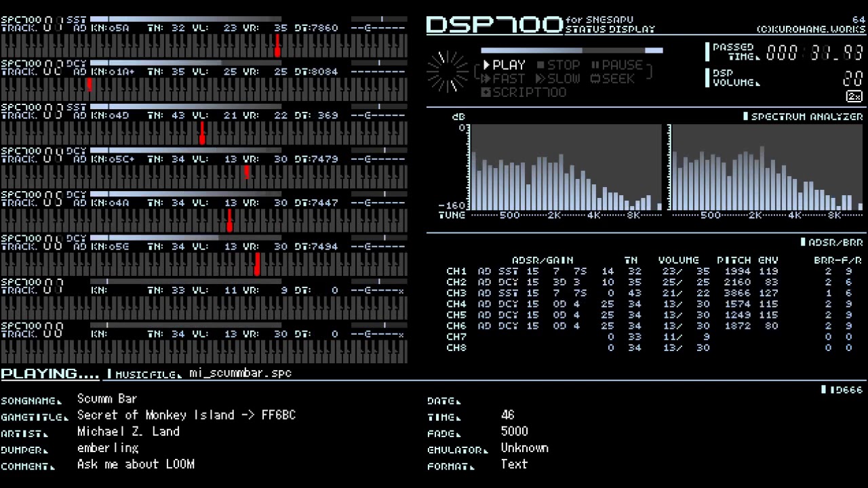The width and height of the screenshot is (868, 488).
Task: Click the FAST playback indicator
Action: [504, 79]
